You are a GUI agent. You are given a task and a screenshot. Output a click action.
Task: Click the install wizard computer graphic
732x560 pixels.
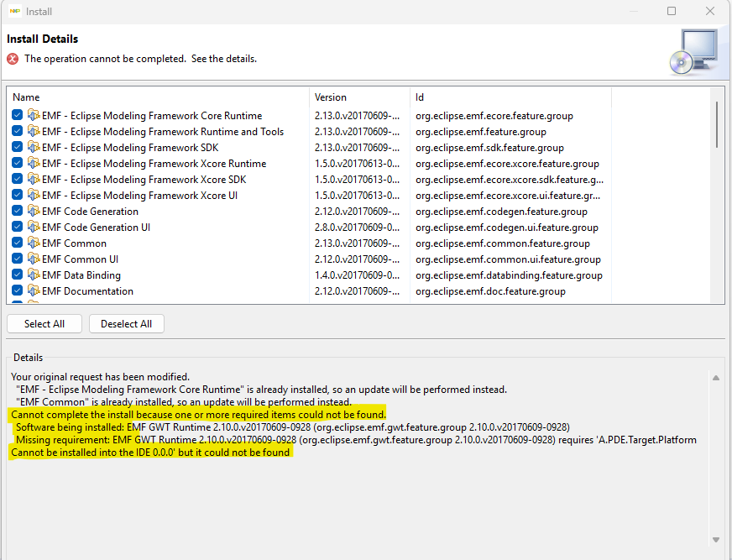(696, 51)
